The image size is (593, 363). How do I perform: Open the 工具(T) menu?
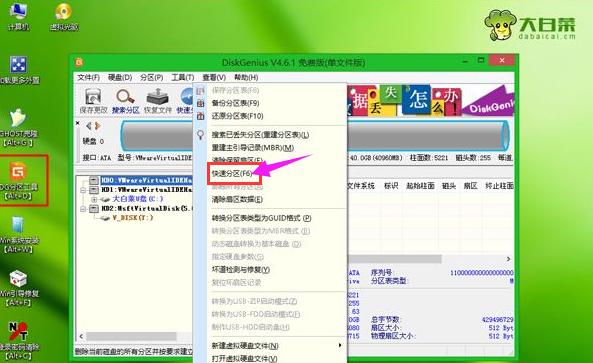tap(183, 77)
